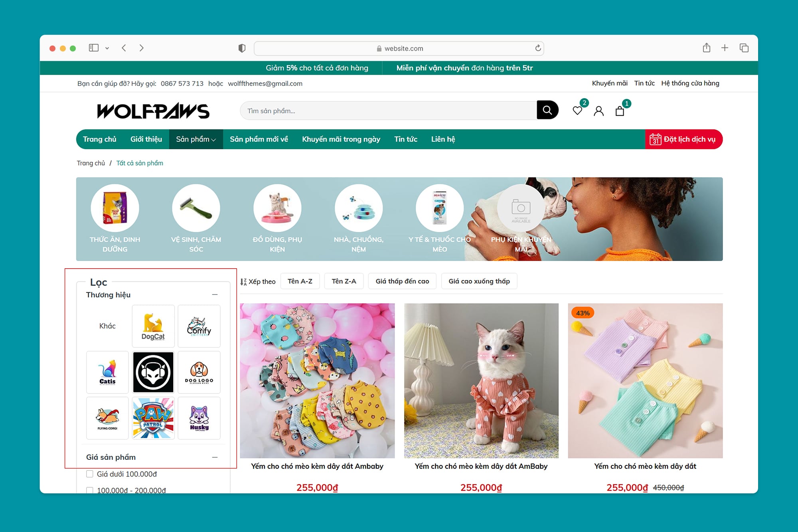Click Safari's share icon

pyautogui.click(x=706, y=48)
